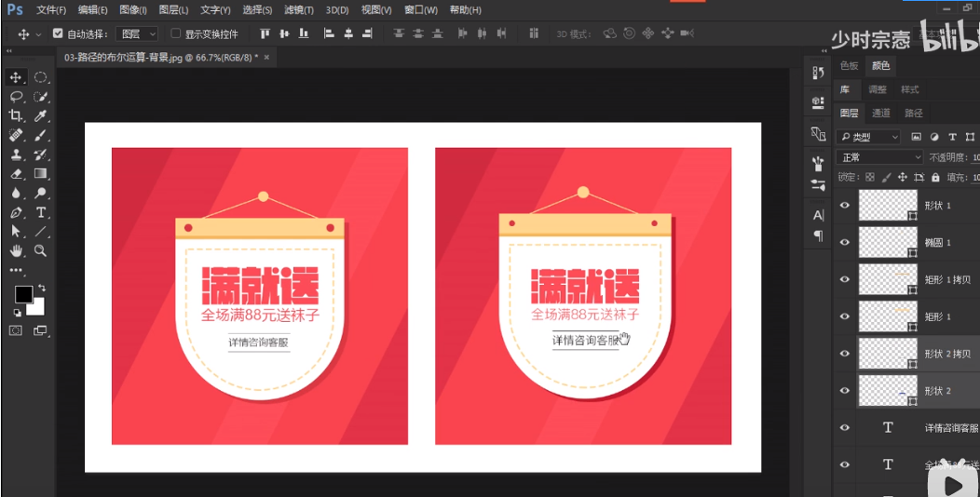Viewport: 980px width, 497px height.
Task: Lock all with padlock icon
Action: [x=935, y=177]
